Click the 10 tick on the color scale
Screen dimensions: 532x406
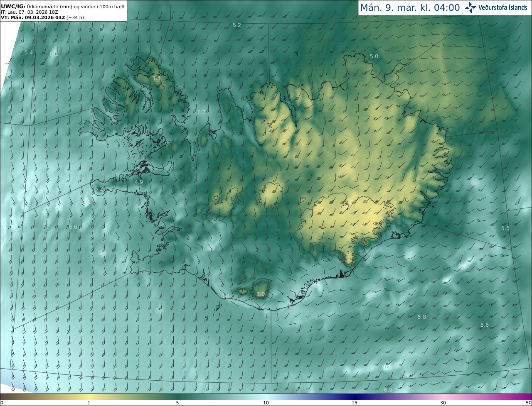click(266, 403)
